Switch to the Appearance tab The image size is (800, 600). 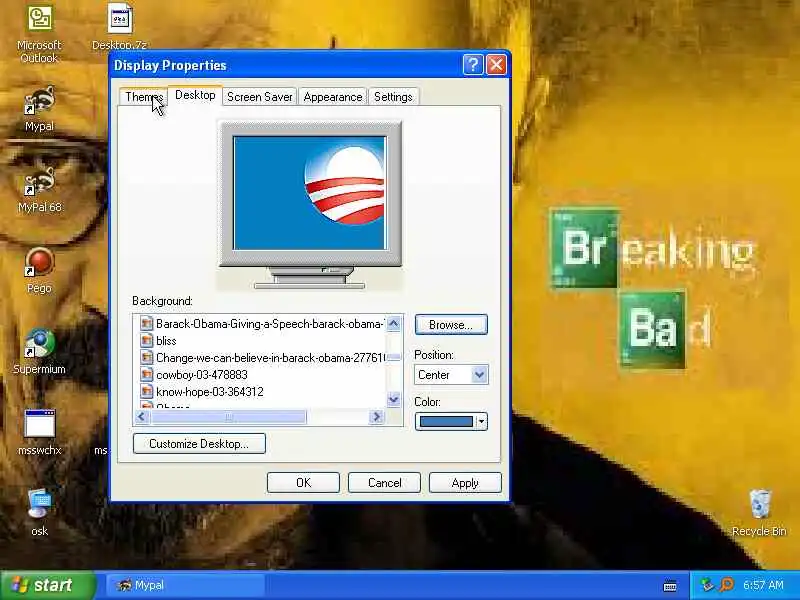[333, 97]
